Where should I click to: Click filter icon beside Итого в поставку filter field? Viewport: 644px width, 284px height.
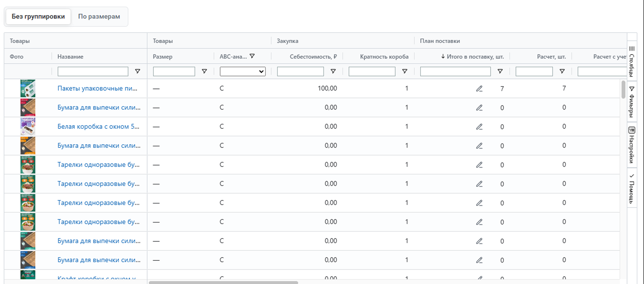[x=500, y=71]
